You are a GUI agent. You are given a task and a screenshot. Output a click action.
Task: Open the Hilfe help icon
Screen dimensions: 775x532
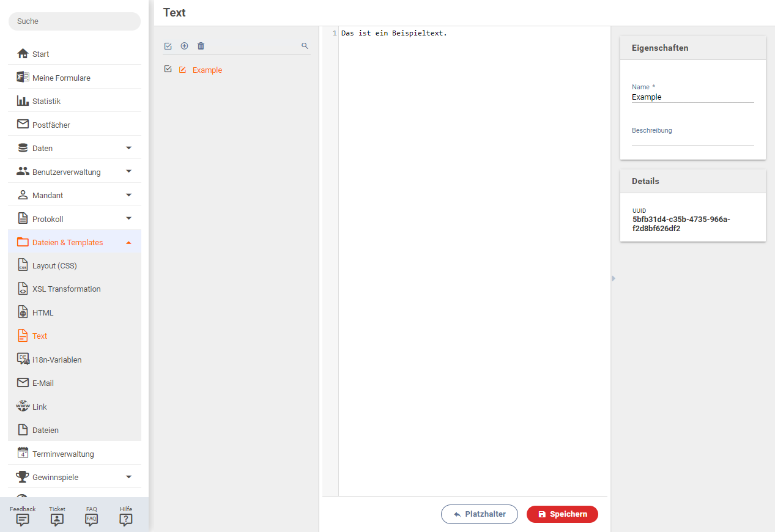(x=125, y=519)
